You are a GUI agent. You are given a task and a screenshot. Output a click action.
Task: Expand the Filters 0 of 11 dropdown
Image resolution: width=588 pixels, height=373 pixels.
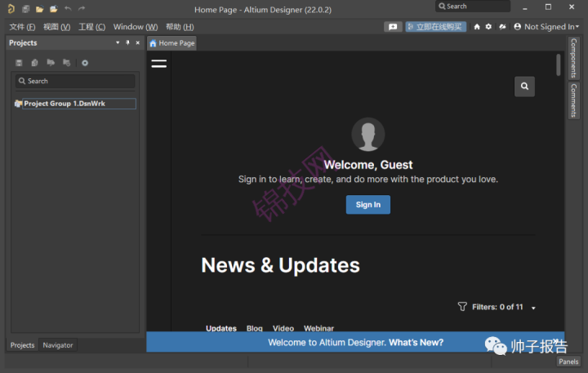tap(533, 308)
